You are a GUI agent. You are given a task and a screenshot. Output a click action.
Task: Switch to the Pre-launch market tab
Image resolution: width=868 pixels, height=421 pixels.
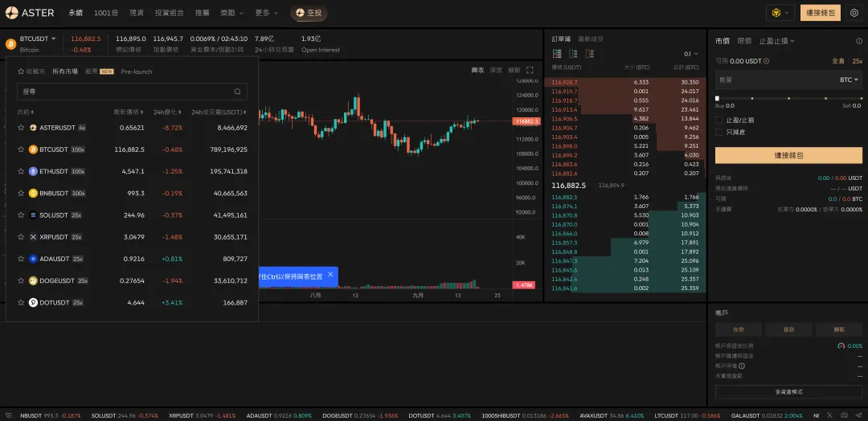coord(137,72)
